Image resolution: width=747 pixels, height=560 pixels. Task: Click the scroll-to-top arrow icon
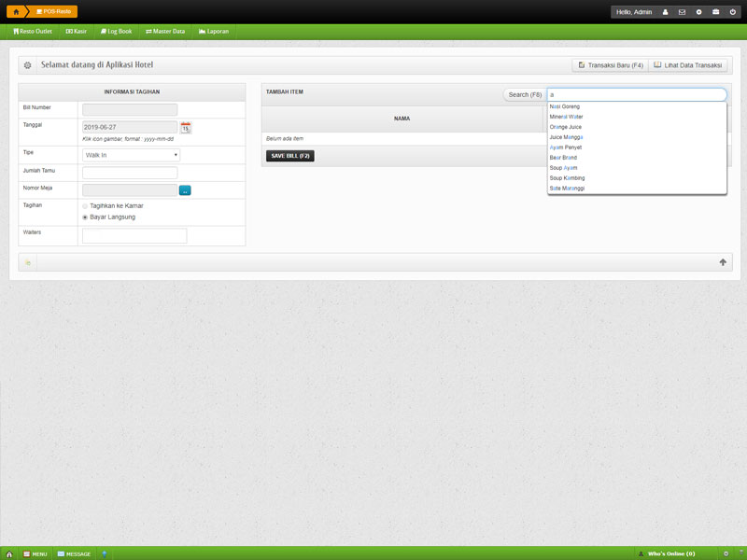pyautogui.click(x=722, y=262)
